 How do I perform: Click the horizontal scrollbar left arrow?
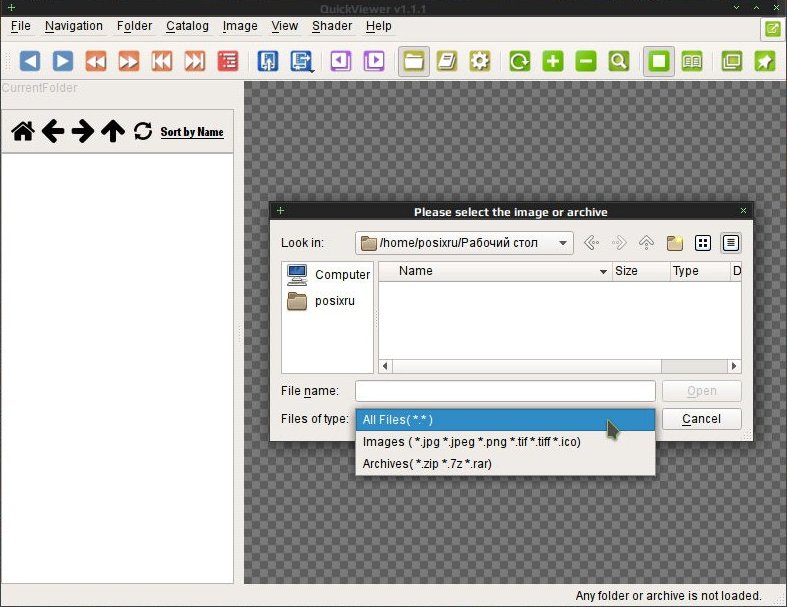coord(385,366)
